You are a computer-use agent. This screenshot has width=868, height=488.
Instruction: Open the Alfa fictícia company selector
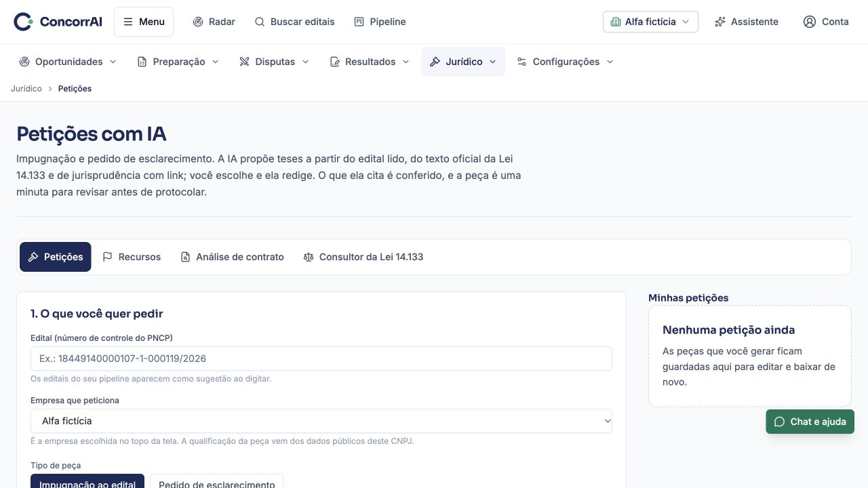click(x=650, y=22)
